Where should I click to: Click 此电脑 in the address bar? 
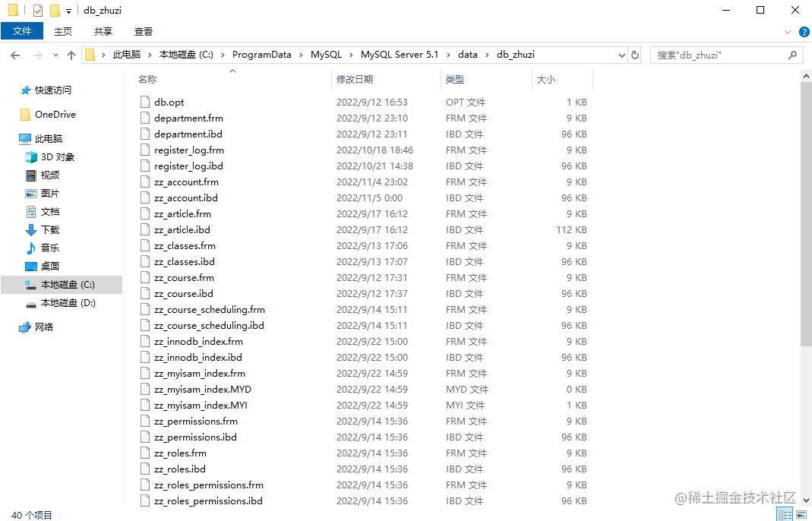coord(127,55)
